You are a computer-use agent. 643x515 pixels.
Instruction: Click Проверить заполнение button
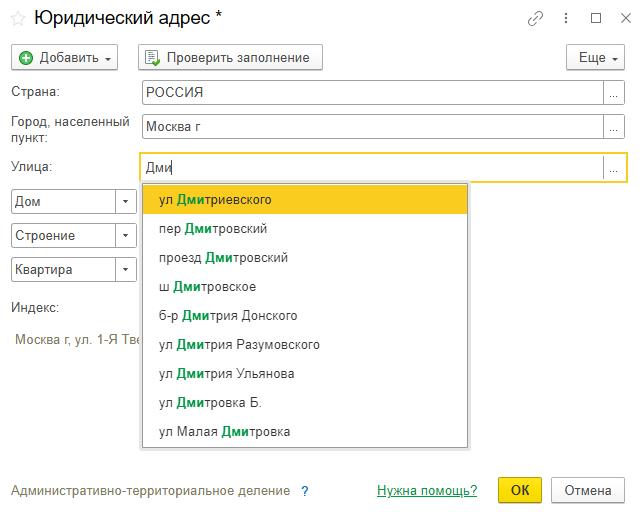[x=230, y=57]
